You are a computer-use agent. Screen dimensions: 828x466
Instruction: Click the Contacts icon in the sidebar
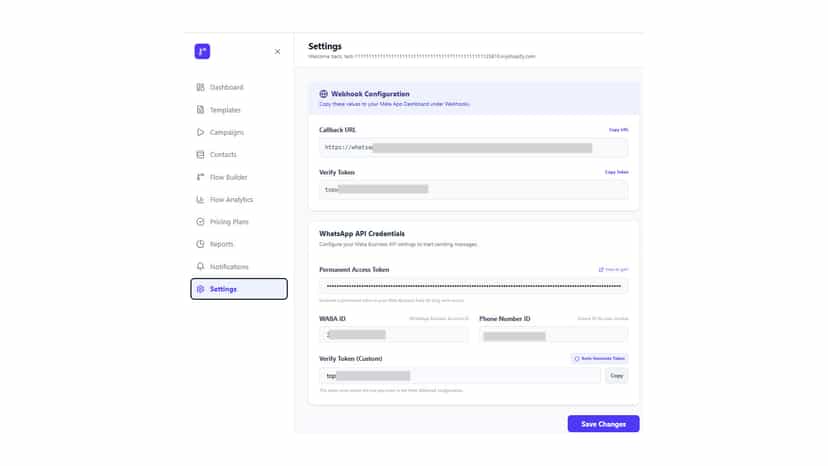tap(200, 155)
